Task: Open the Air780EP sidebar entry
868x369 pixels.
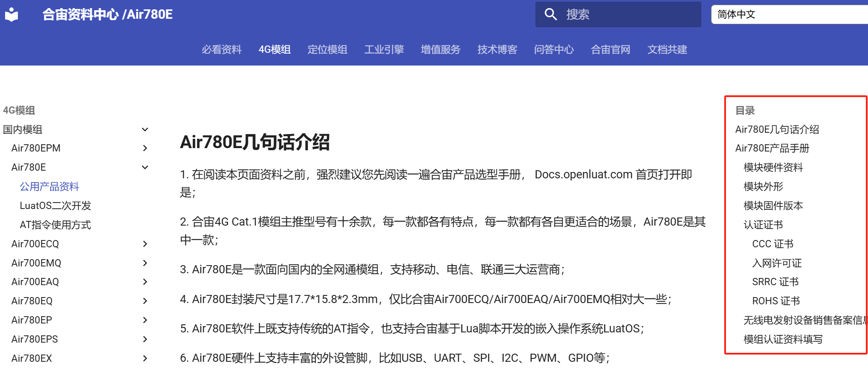Action: (31, 320)
